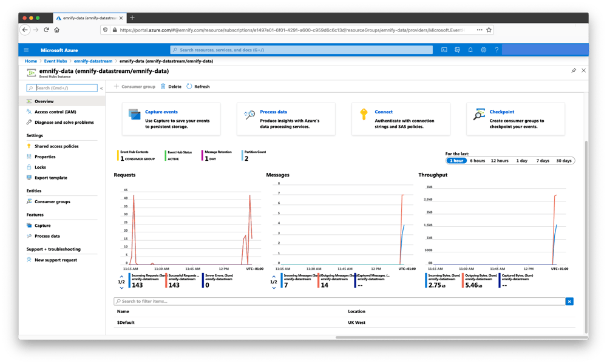
Task: Go to the browser home page
Action: point(57,30)
